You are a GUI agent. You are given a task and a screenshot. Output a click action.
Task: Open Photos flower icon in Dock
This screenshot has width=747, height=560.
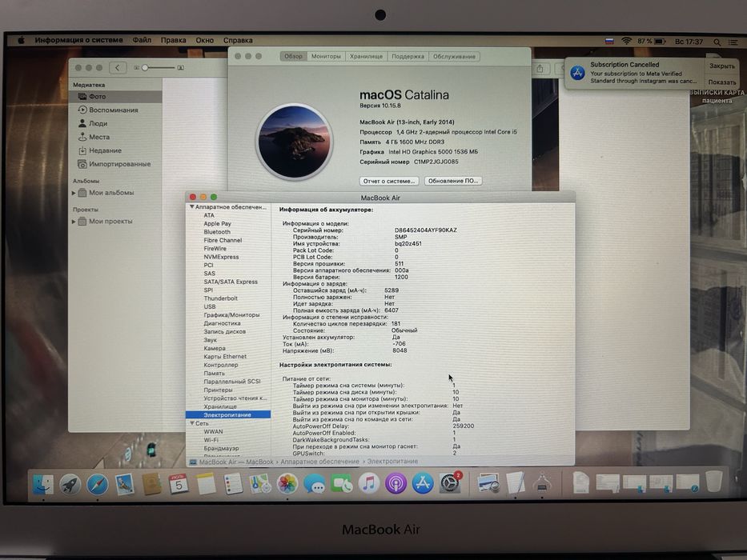(287, 484)
